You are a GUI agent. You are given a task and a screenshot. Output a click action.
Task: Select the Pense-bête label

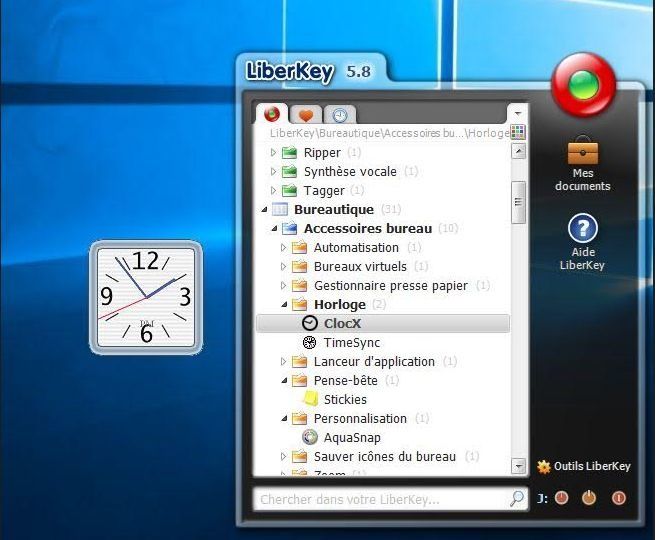[x=345, y=380]
